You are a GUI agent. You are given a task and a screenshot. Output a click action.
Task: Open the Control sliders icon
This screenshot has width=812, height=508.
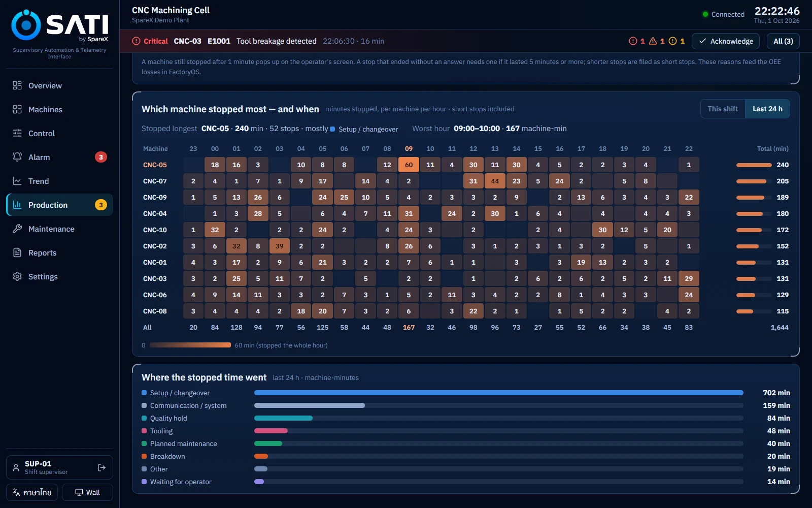[17, 133]
